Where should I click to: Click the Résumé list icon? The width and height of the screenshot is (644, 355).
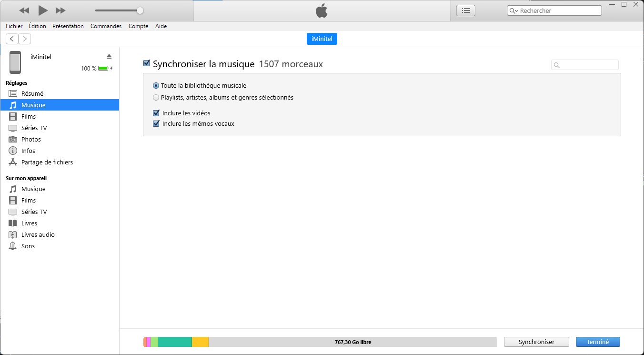point(13,93)
